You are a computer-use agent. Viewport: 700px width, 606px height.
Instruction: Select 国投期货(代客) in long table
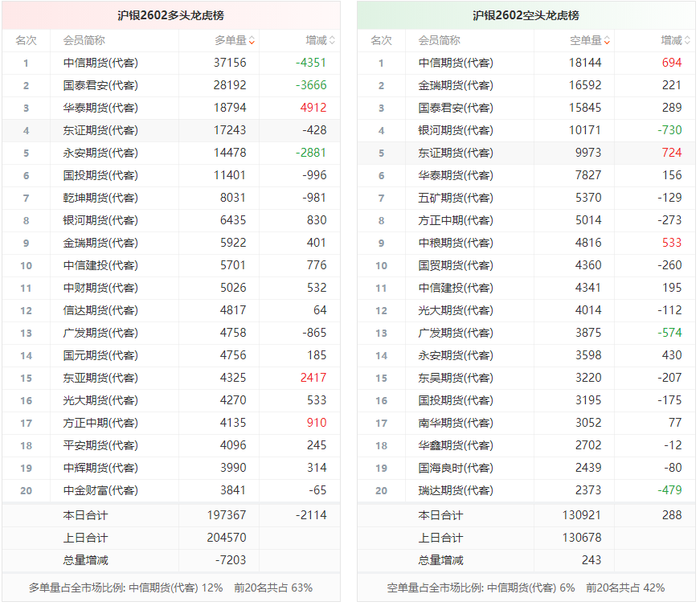click(x=100, y=175)
